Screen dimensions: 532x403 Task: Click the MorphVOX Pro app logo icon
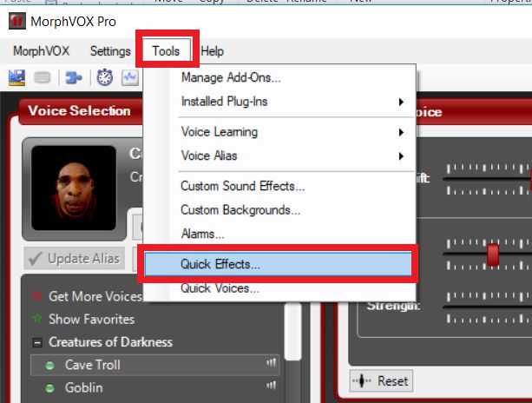pos(17,21)
